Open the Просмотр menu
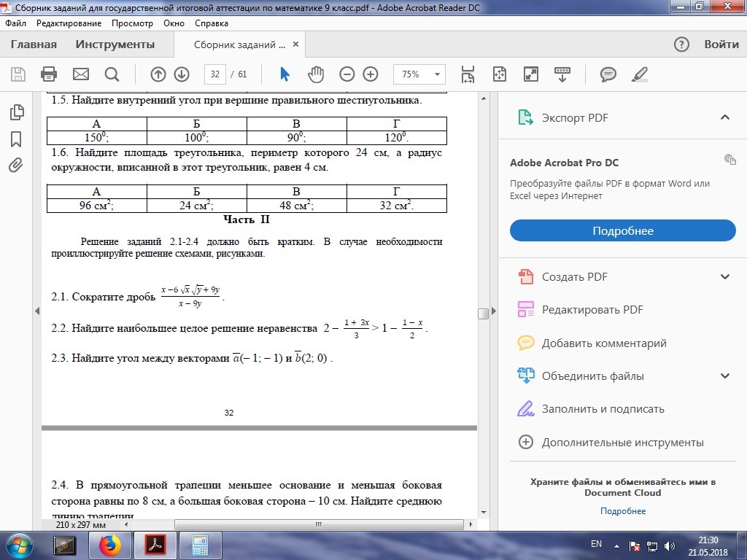Screen dimensions: 747x560 [133, 23]
